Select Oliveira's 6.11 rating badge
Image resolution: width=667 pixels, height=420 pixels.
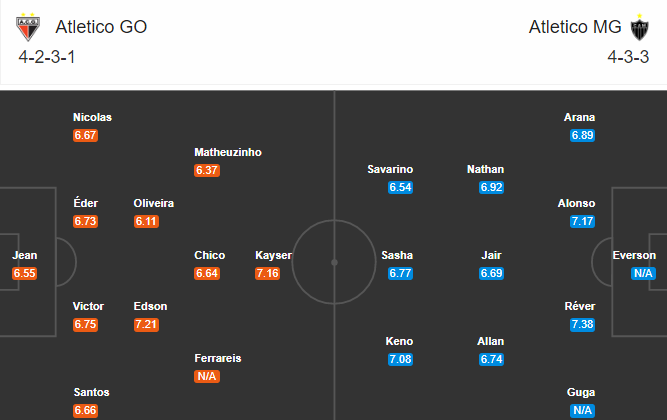[146, 221]
